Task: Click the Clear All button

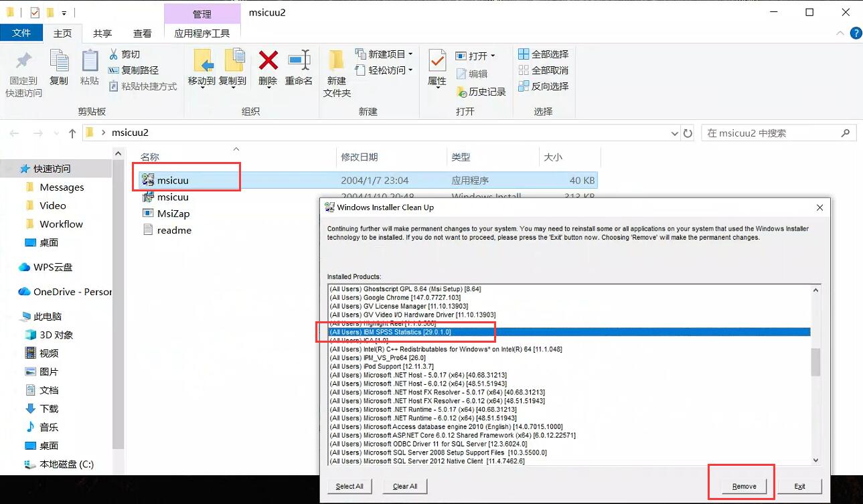Action: 404,487
